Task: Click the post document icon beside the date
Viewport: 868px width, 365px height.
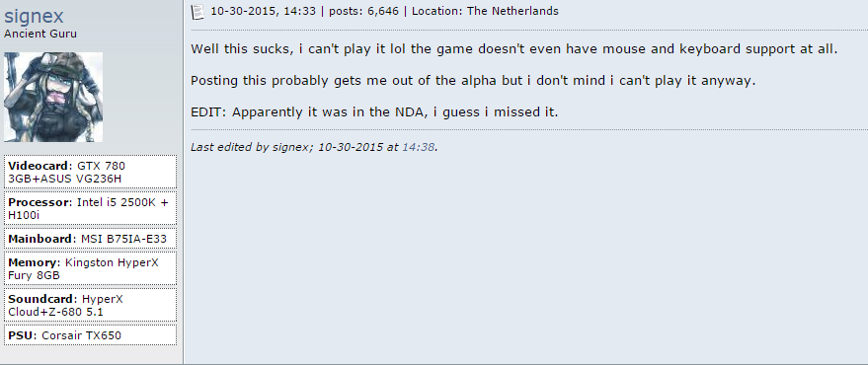Action: pos(197,12)
